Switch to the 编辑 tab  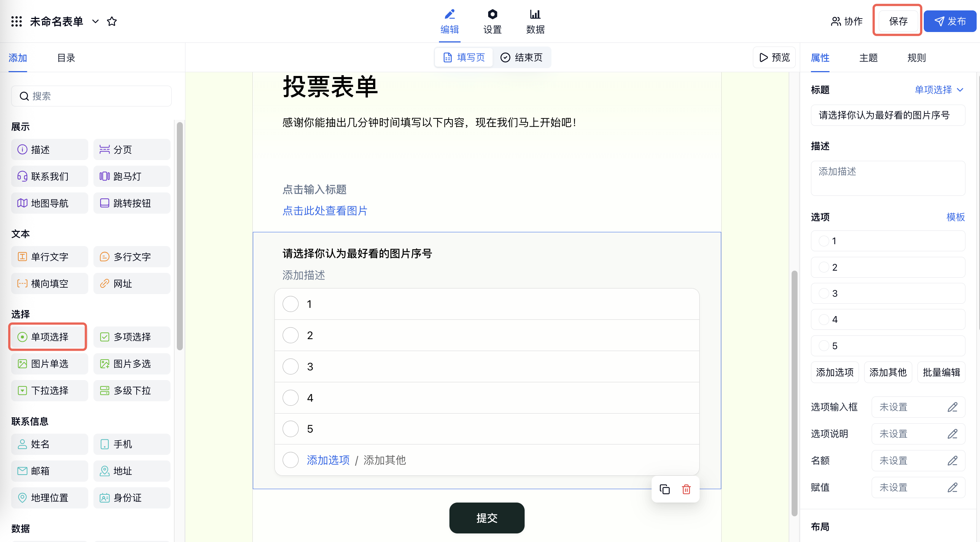[x=450, y=22]
